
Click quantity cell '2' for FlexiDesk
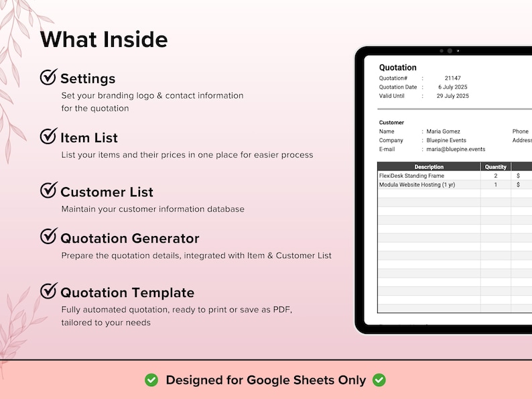click(496, 176)
